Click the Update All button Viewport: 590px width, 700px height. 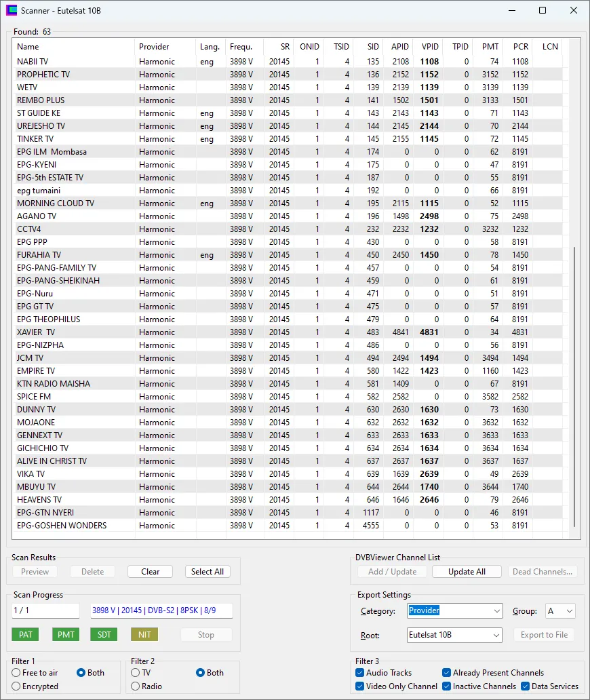467,572
